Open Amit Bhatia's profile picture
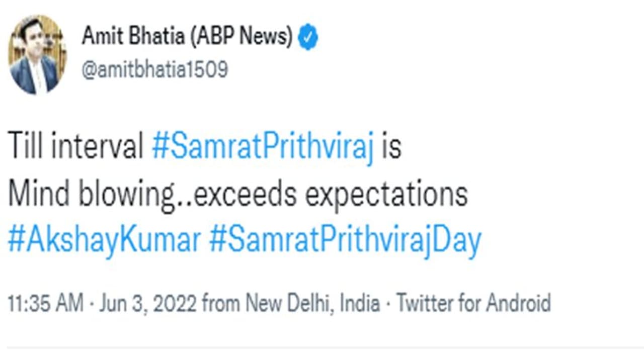 (x=37, y=54)
